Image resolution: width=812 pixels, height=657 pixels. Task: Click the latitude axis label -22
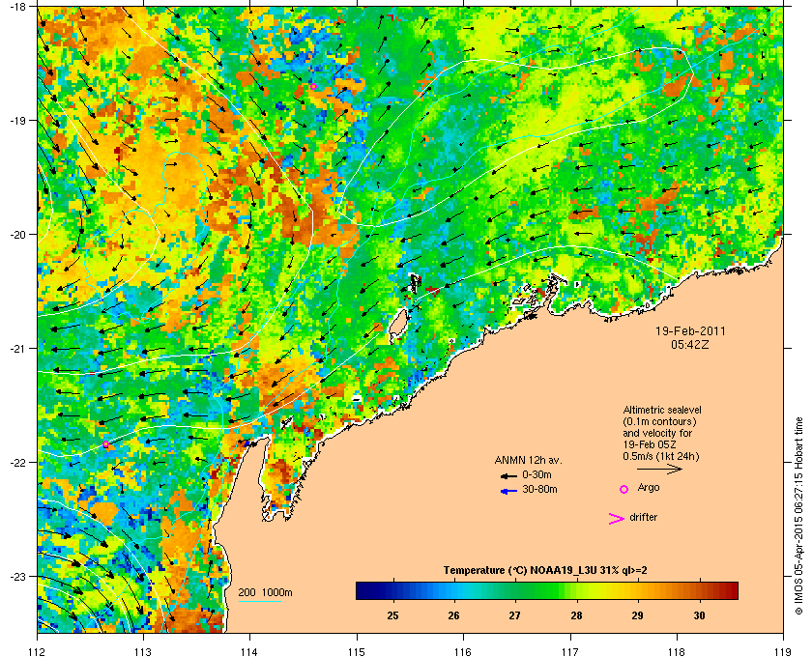[17, 462]
